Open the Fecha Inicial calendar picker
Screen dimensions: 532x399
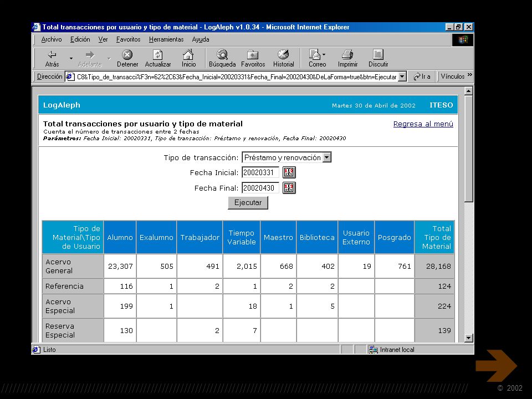pos(289,172)
